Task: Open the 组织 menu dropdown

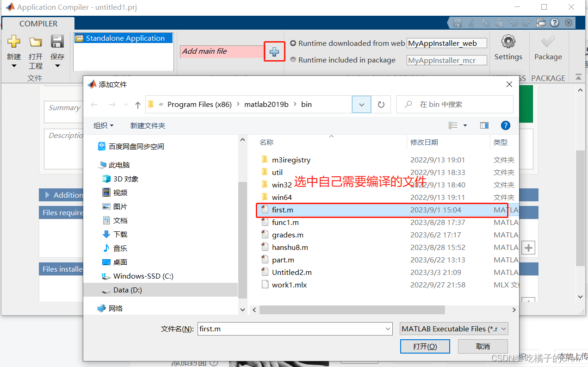Action: pos(104,125)
